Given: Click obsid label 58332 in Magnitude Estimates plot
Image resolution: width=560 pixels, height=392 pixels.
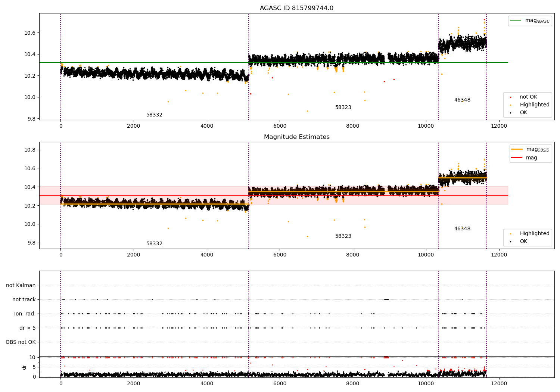Looking at the screenshot, I should click(154, 244).
